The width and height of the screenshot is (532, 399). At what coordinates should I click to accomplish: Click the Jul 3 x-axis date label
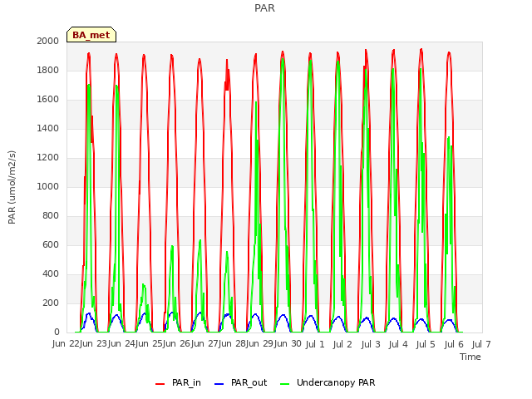[x=371, y=345]
